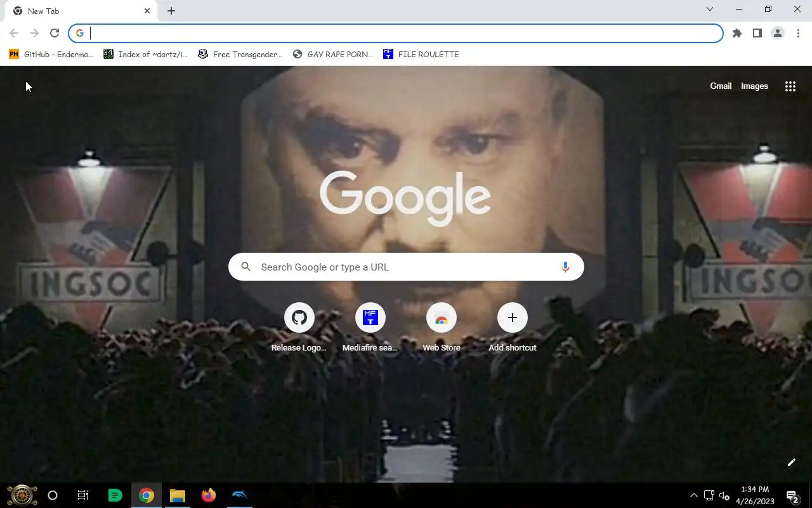Open the tab search chevron

click(x=710, y=9)
